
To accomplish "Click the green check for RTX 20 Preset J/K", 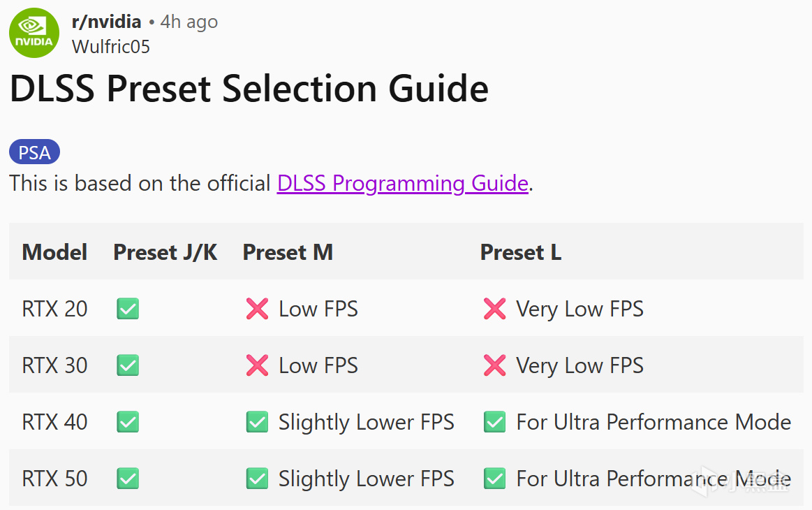I will (128, 309).
